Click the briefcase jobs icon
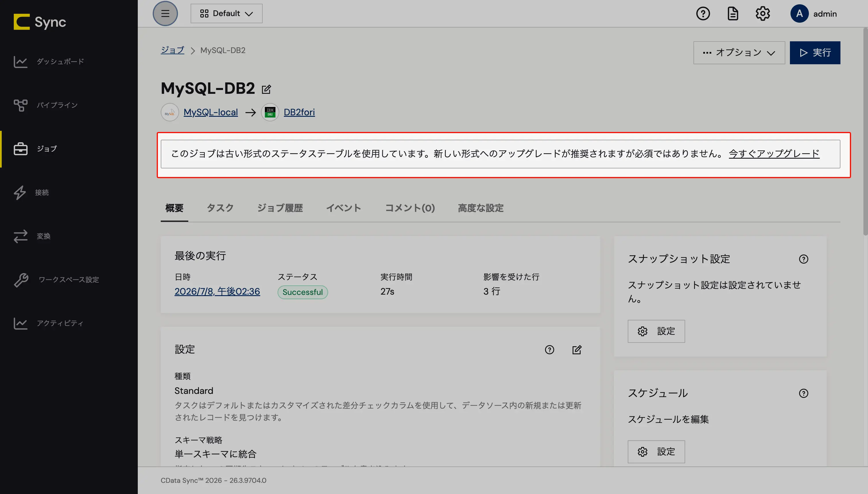Viewport: 868px width, 494px height. [20, 149]
